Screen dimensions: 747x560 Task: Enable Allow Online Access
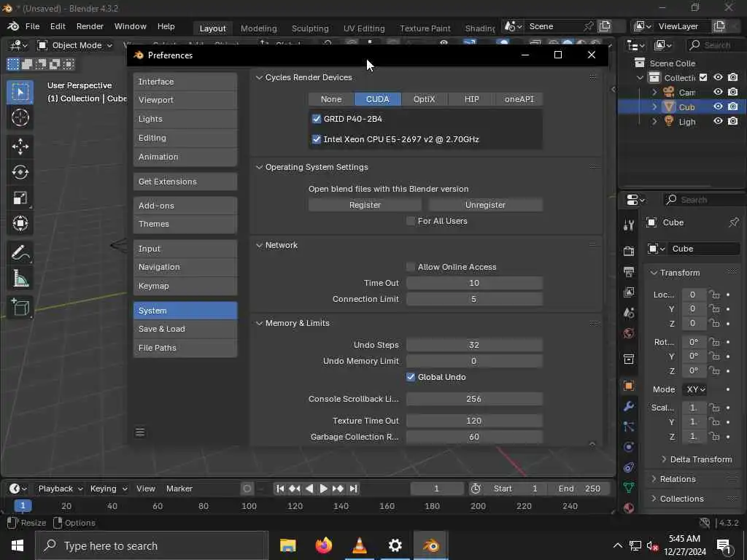(411, 267)
